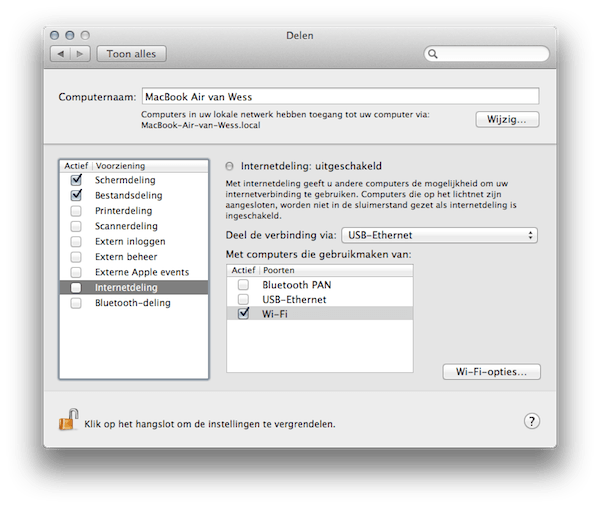Click the padlock icon to lock settings
This screenshot has height=508, width=600.
tap(68, 420)
